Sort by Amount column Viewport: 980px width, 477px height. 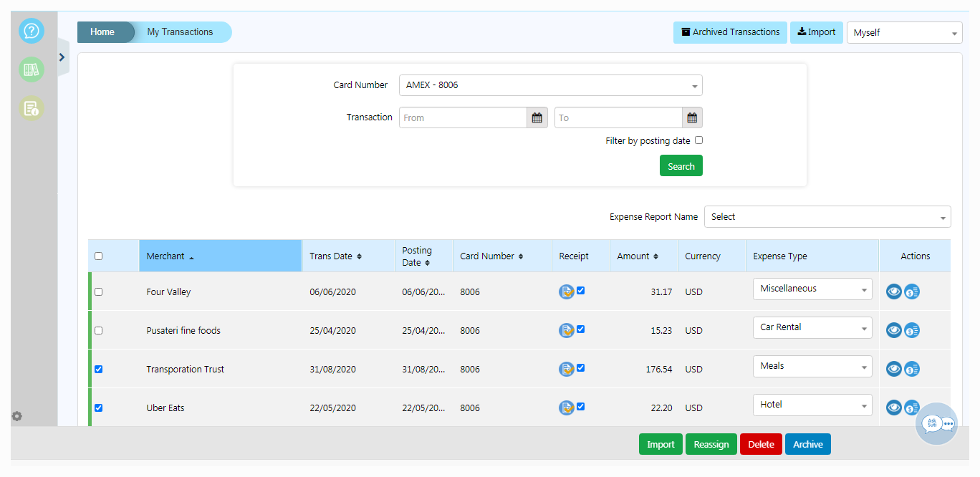coord(643,256)
